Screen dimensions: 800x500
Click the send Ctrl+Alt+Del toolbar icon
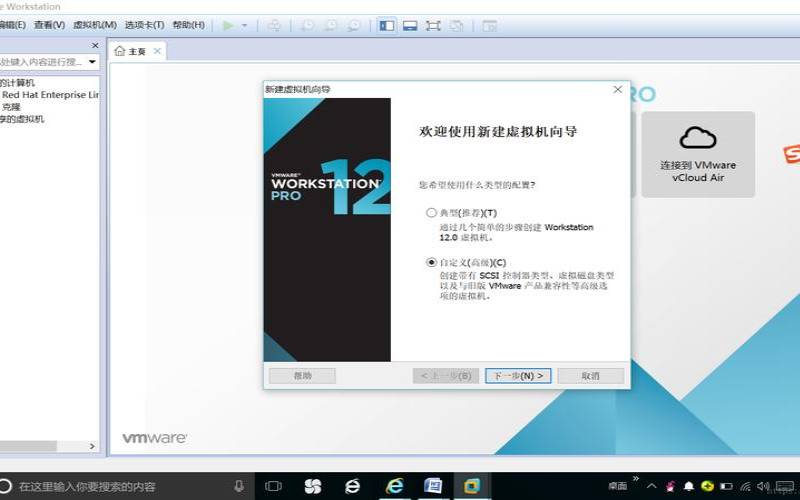[274, 26]
